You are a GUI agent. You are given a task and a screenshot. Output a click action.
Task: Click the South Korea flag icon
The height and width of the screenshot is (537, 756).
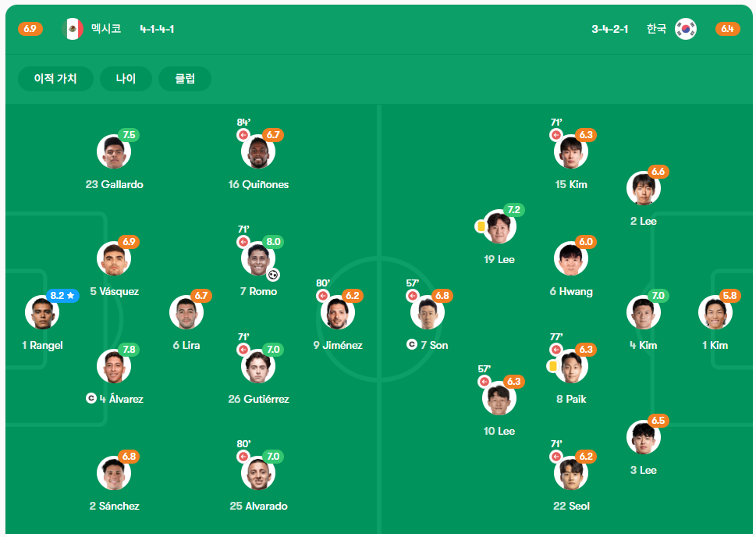click(x=686, y=29)
